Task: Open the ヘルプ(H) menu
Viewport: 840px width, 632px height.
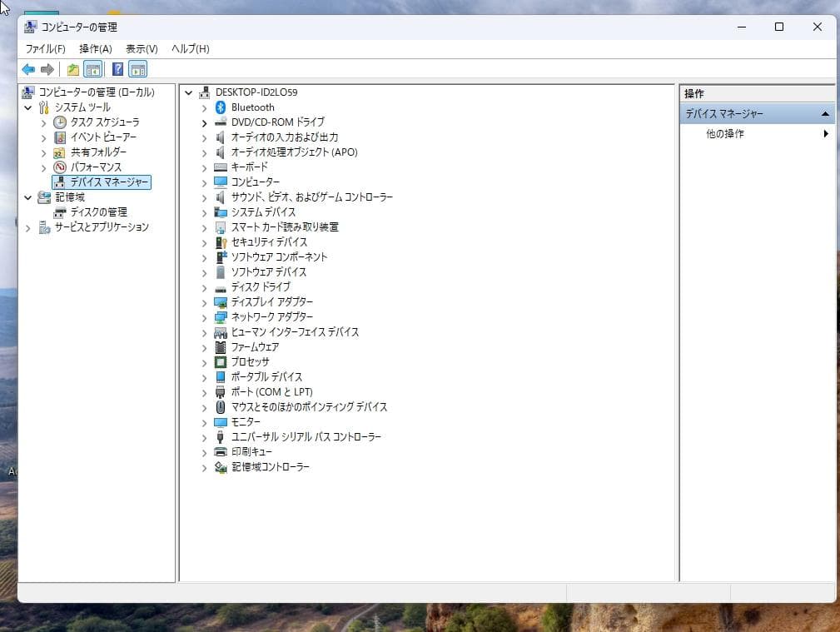Action: [x=190, y=49]
